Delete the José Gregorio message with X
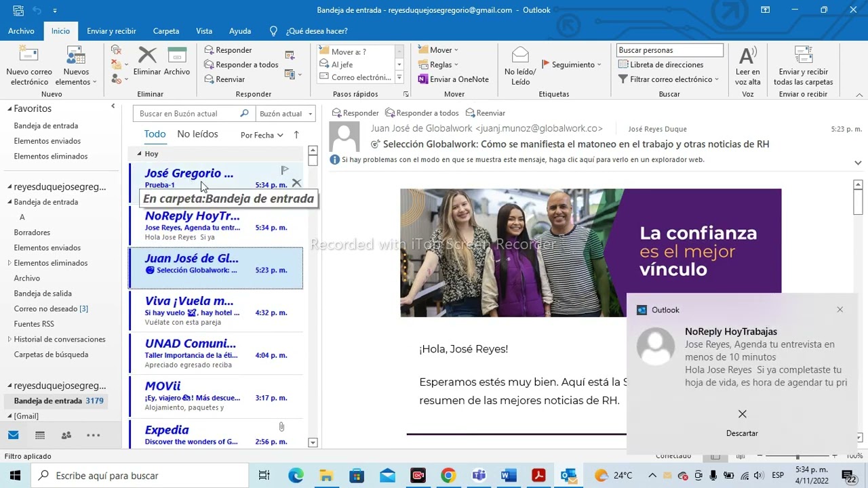The width and height of the screenshot is (868, 488). [296, 184]
